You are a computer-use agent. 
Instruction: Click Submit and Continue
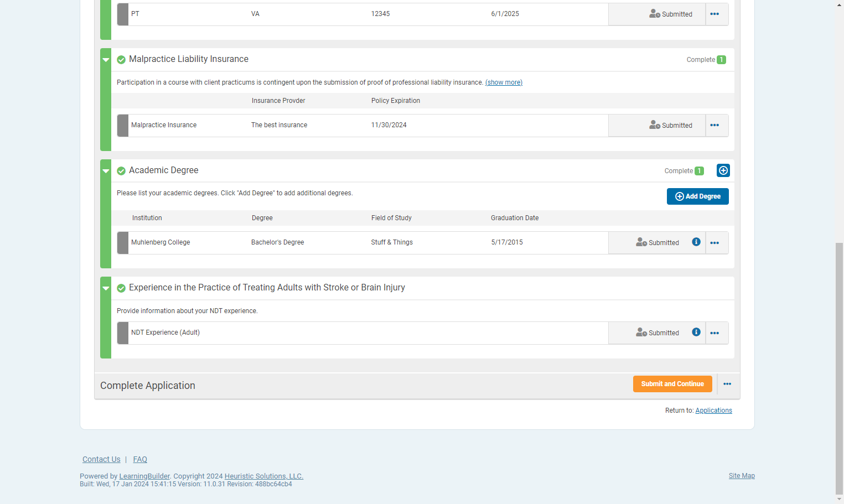[672, 384]
